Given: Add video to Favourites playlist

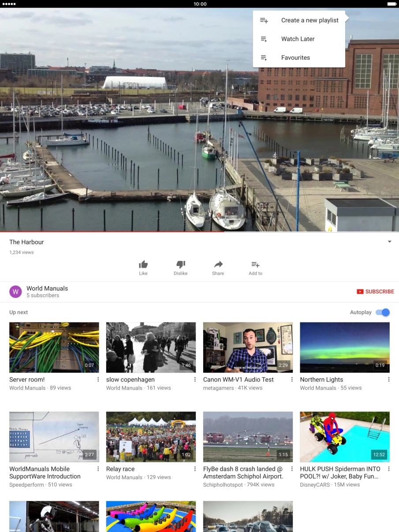Looking at the screenshot, I should tap(295, 58).
